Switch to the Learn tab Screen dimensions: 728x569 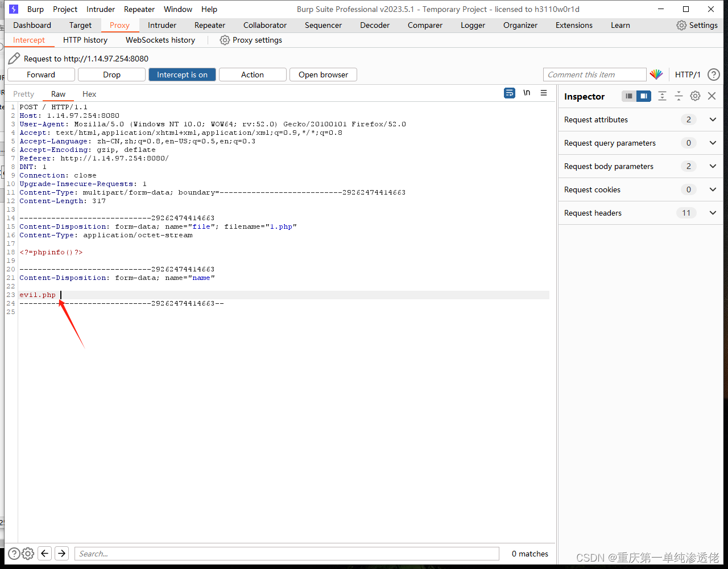click(620, 25)
